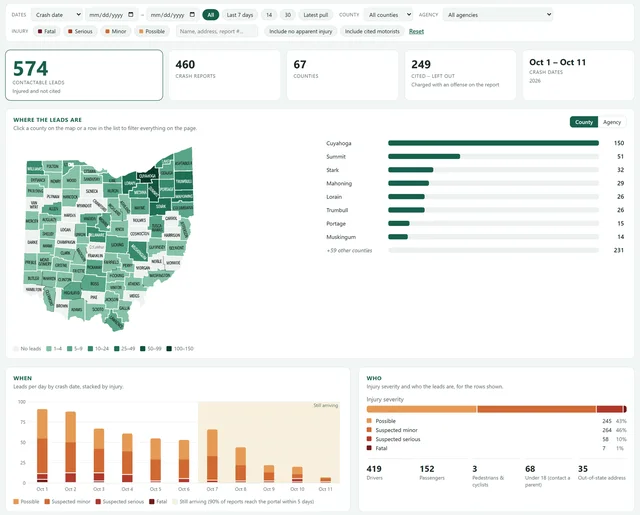This screenshot has width=640, height=515.
Task: Filter by the Cuyahoga county row
Action: [475, 143]
